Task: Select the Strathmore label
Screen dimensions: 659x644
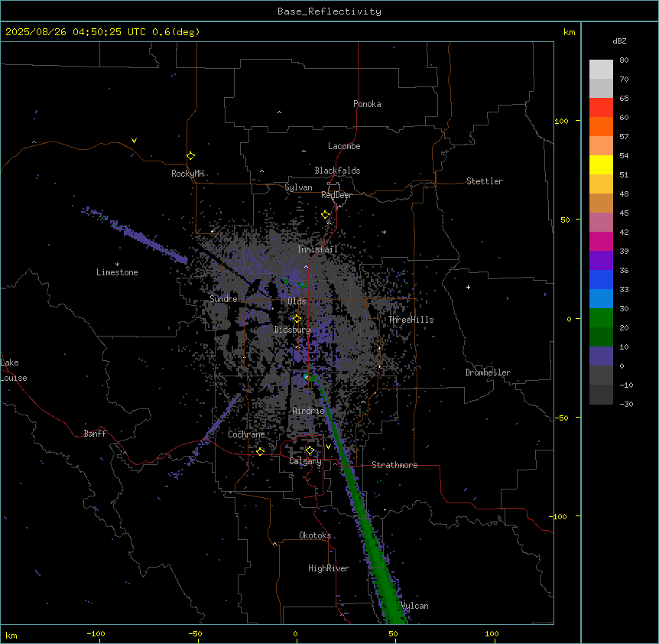Action: pyautogui.click(x=394, y=465)
